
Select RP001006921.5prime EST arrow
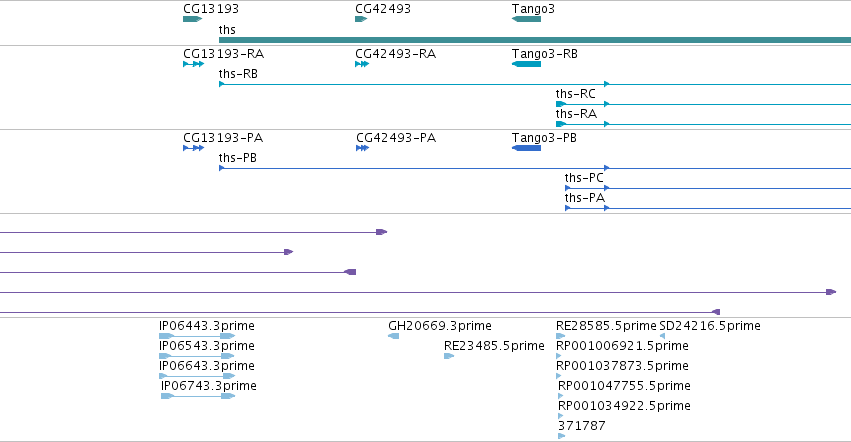[x=559, y=356]
